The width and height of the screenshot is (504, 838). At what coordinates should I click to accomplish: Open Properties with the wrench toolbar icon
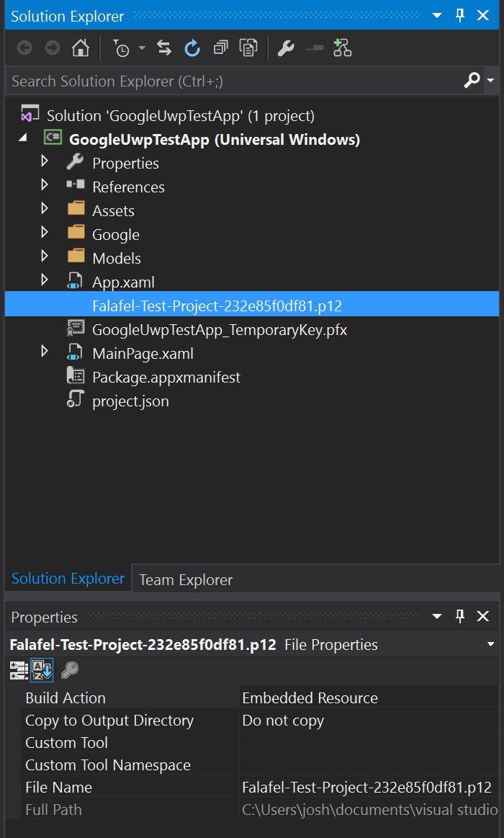[286, 48]
